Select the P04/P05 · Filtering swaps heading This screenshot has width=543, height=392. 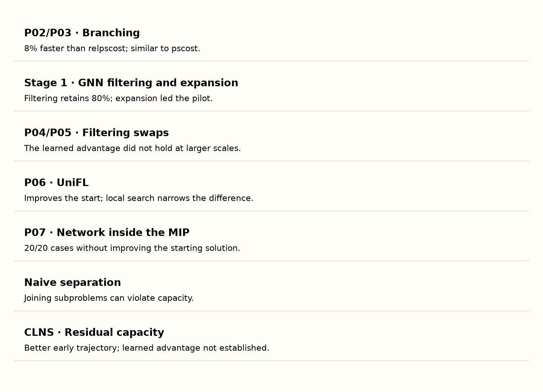click(x=97, y=133)
